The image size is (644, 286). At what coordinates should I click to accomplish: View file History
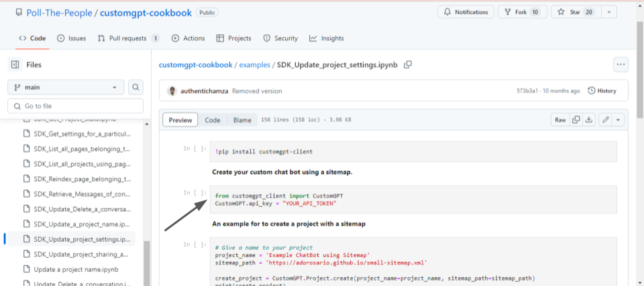602,90
